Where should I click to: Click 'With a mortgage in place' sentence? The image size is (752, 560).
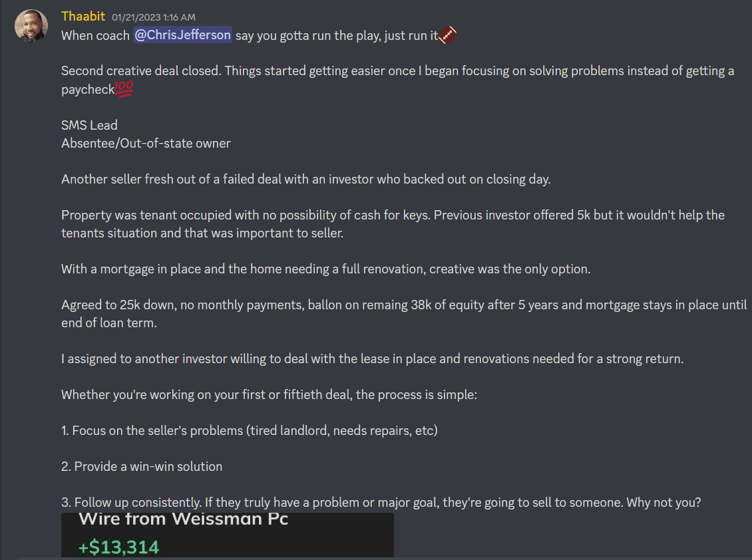coord(326,269)
